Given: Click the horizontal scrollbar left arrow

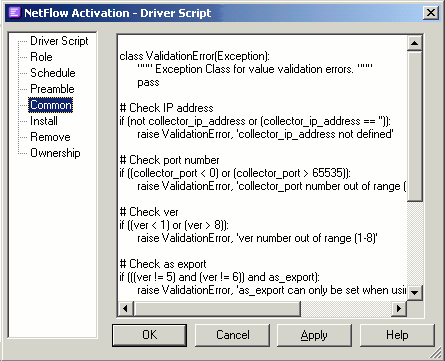Looking at the screenshot, I should coord(126,309).
